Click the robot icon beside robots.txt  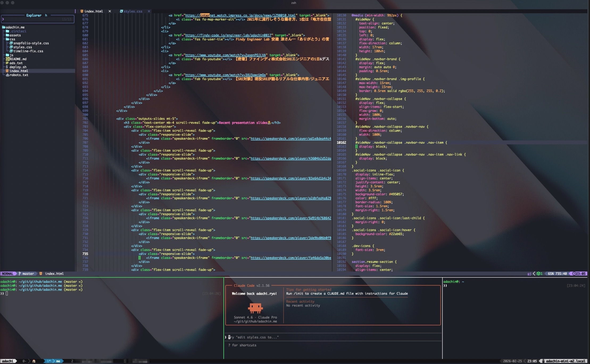[7, 75]
